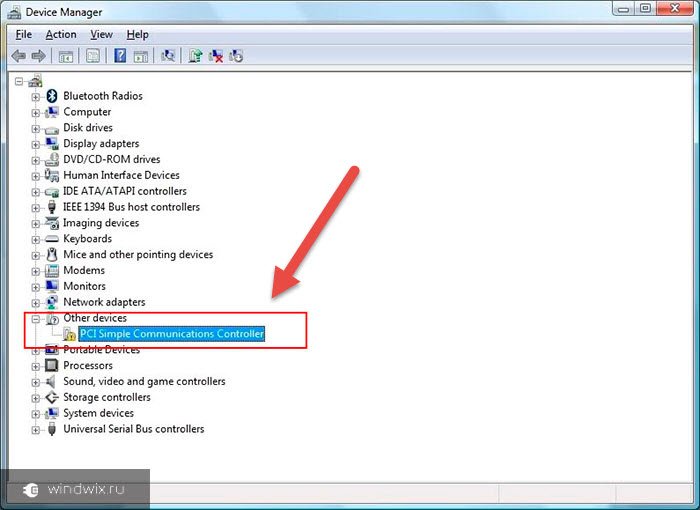Click the DVD/CD-ROM drives icon
The width and height of the screenshot is (700, 510).
coord(52,159)
